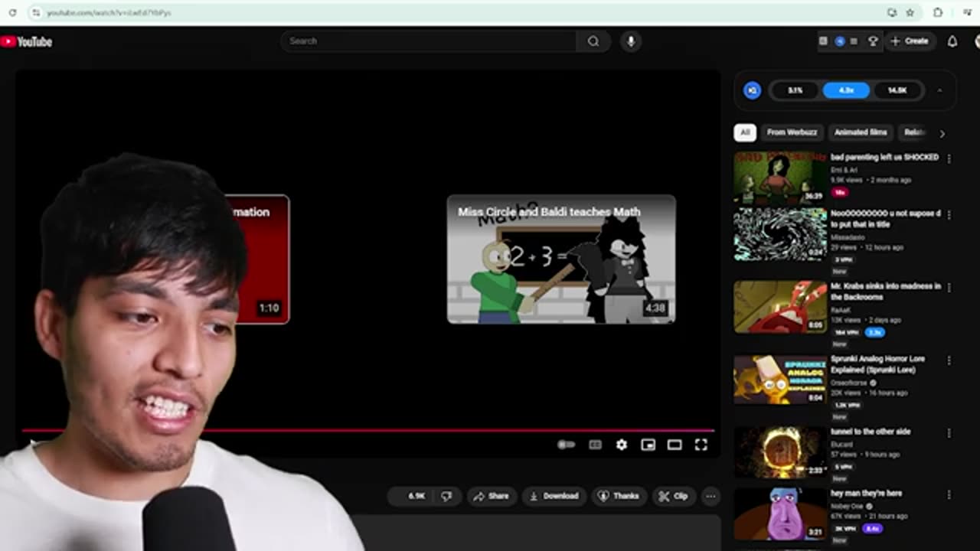Dislike the video

click(x=446, y=496)
